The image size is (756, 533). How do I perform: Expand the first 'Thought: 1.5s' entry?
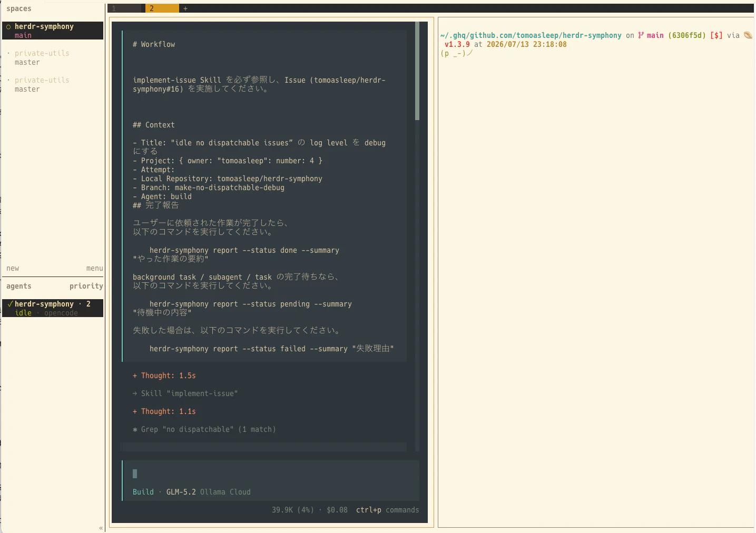coord(164,376)
